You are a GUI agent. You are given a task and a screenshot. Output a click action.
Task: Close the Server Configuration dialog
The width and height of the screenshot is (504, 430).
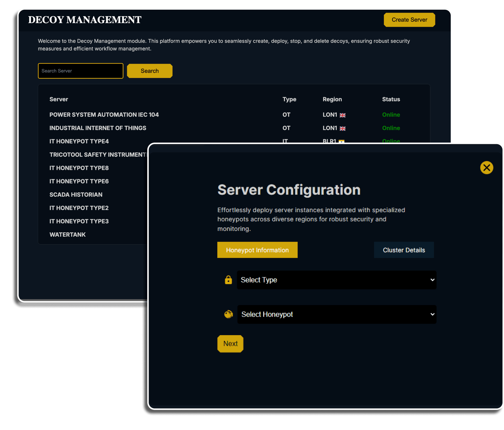(486, 168)
